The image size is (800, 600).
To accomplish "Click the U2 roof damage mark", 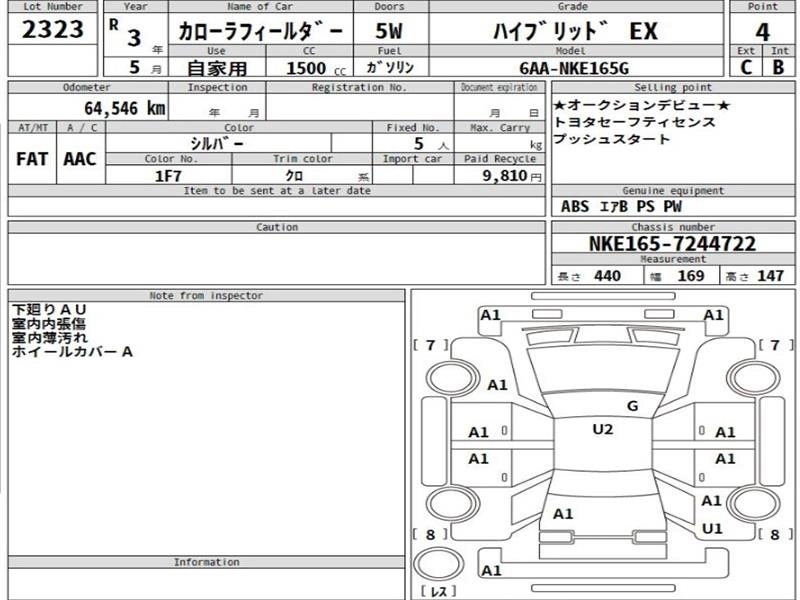I will pos(603,429).
